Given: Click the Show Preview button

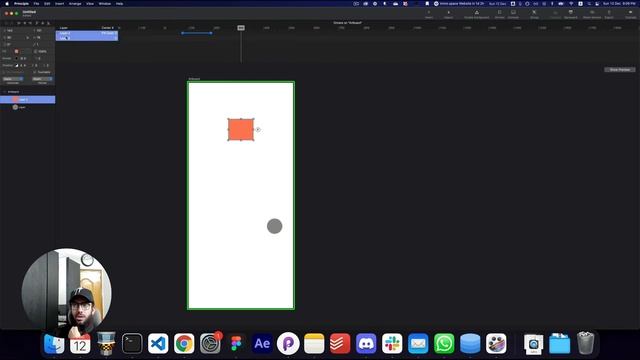Looking at the screenshot, I should [x=620, y=70].
